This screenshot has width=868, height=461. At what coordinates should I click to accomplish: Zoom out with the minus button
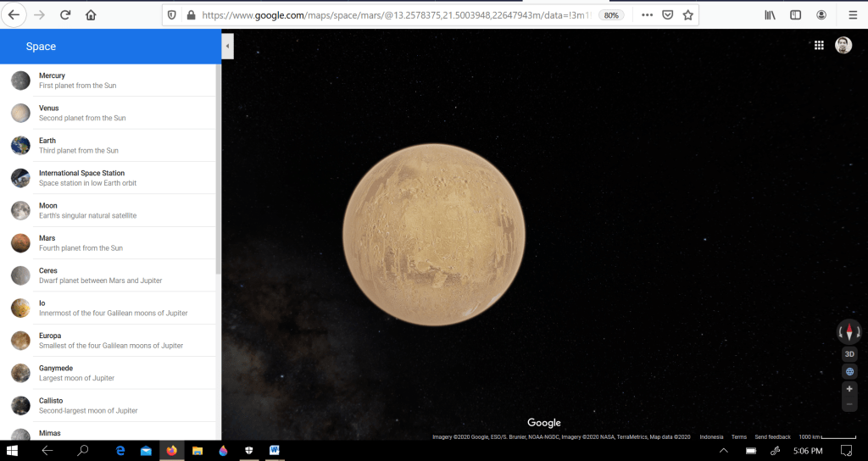tap(849, 404)
